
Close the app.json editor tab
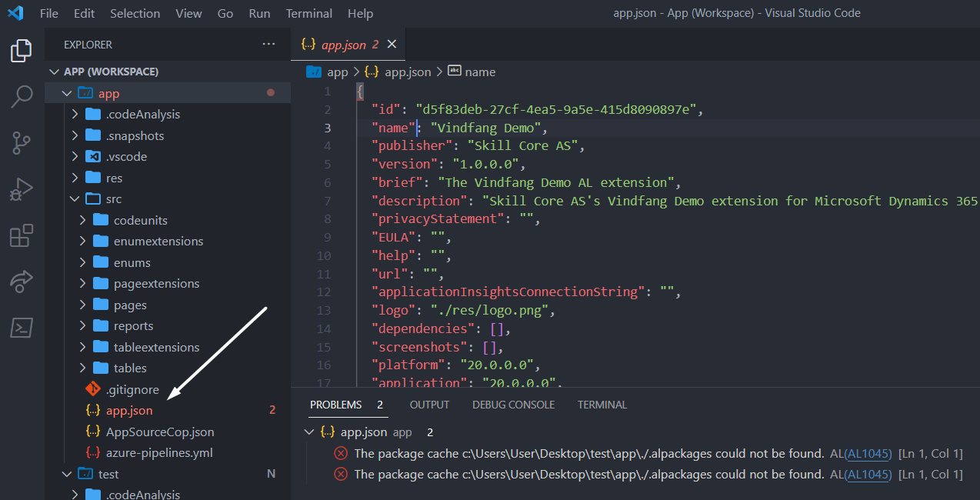pyautogui.click(x=392, y=45)
